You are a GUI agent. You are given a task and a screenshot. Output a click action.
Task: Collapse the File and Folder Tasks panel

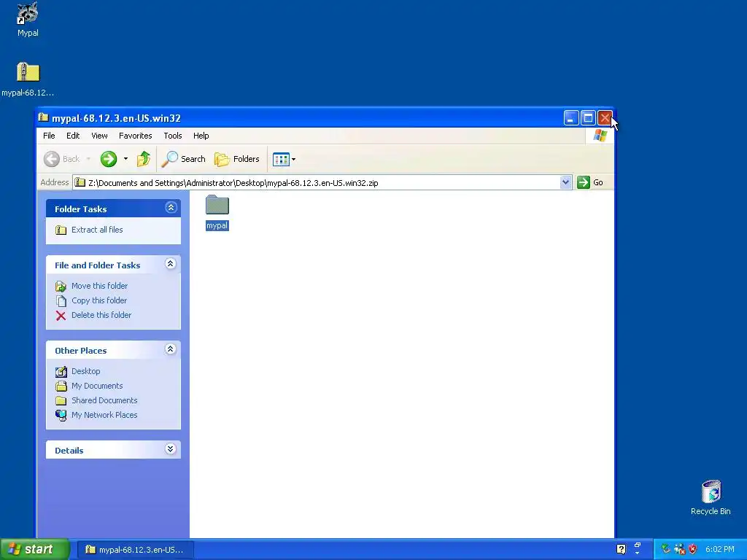(x=170, y=264)
